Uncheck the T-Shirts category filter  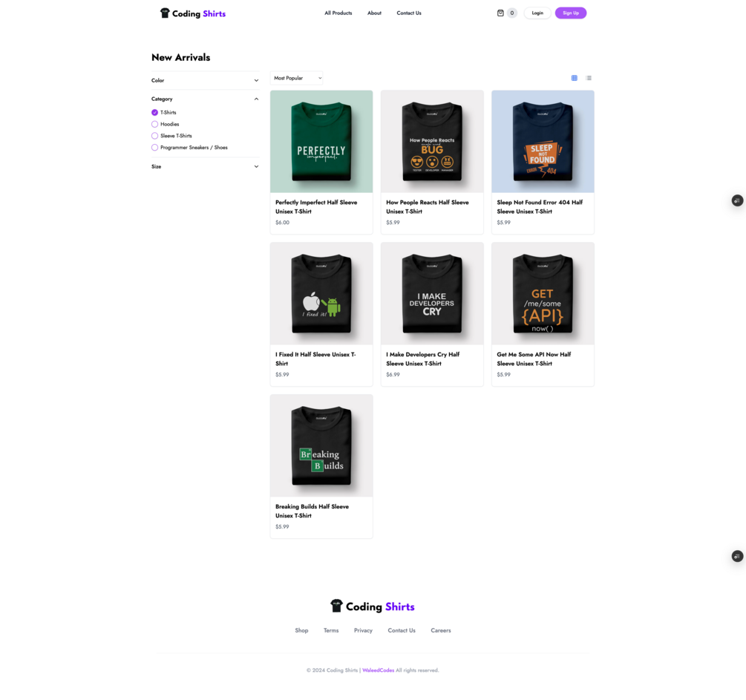(x=154, y=112)
